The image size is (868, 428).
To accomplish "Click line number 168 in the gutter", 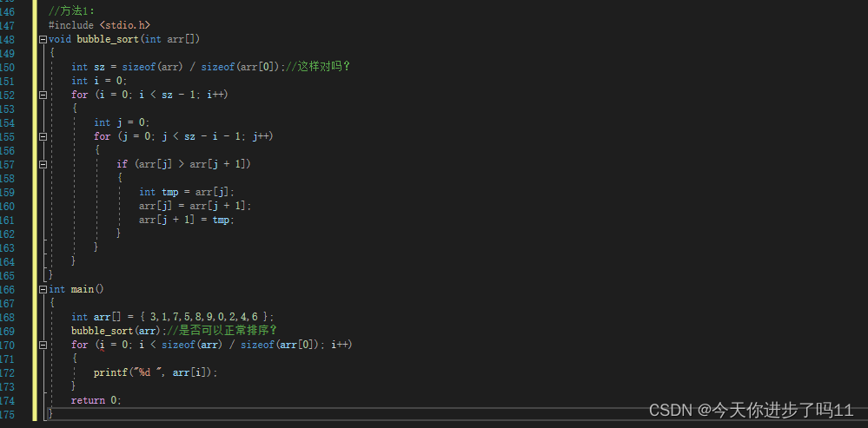I will 8,317.
